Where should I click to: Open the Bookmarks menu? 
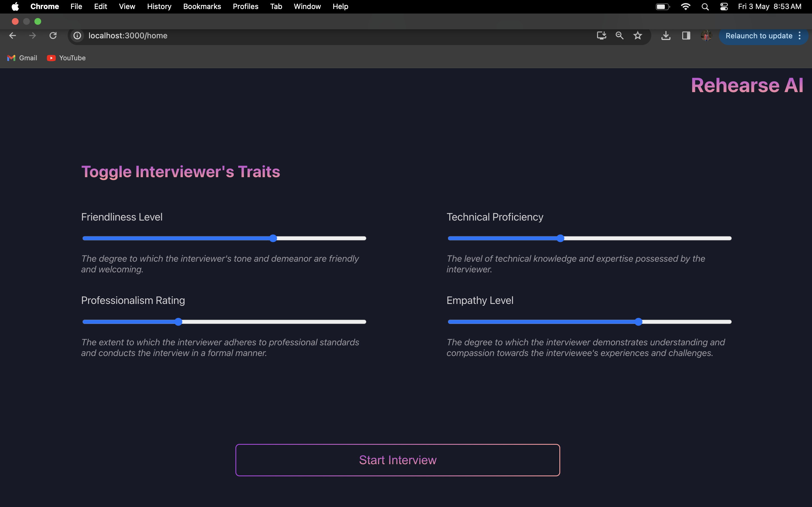(x=202, y=7)
